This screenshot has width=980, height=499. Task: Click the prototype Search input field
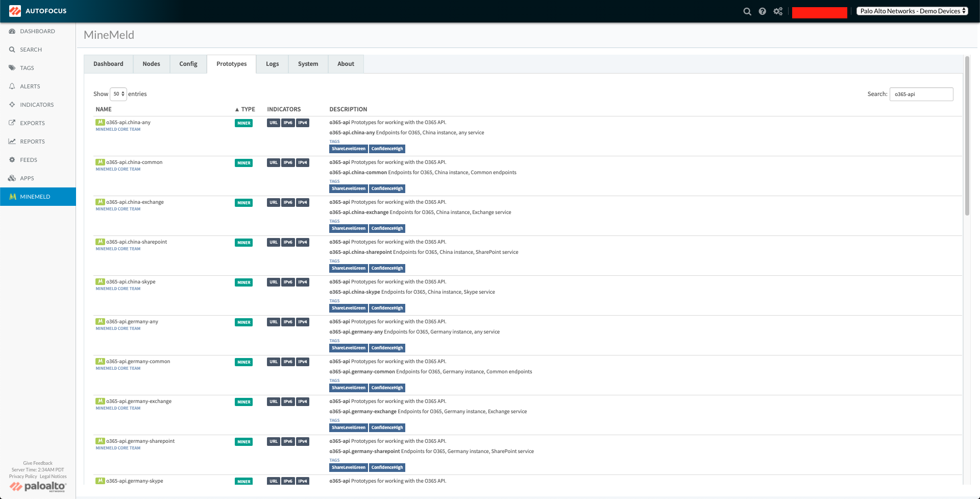tap(921, 94)
